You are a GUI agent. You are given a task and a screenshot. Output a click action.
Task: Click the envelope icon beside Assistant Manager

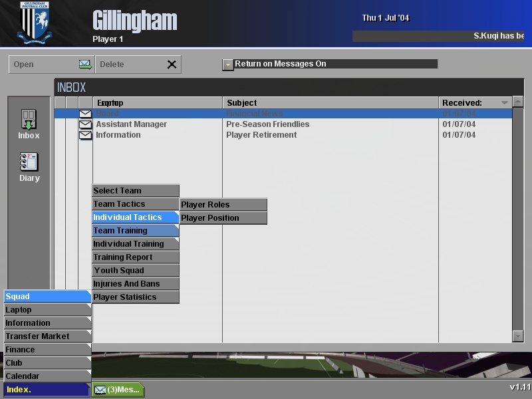pyautogui.click(x=85, y=124)
